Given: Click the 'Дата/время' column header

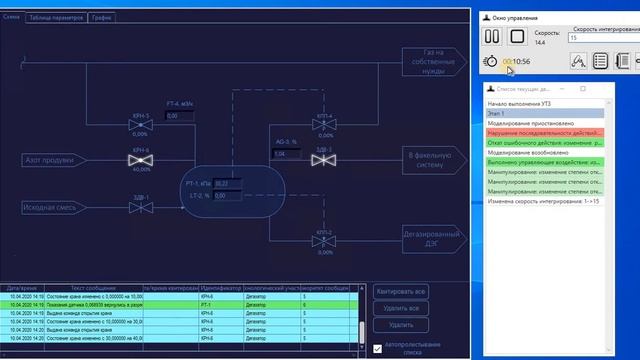Looking at the screenshot, I should click(x=22, y=288).
